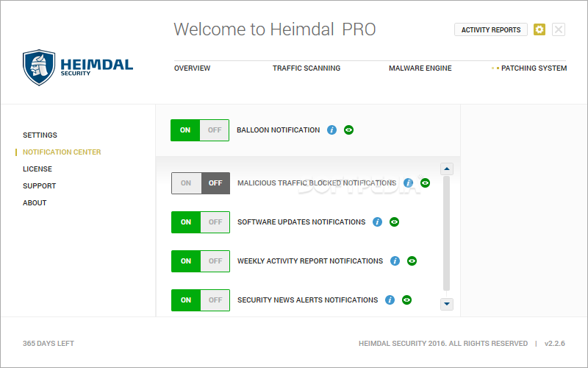Preview Security News Alerts notification eye icon
This screenshot has width=588, height=368.
pyautogui.click(x=407, y=300)
